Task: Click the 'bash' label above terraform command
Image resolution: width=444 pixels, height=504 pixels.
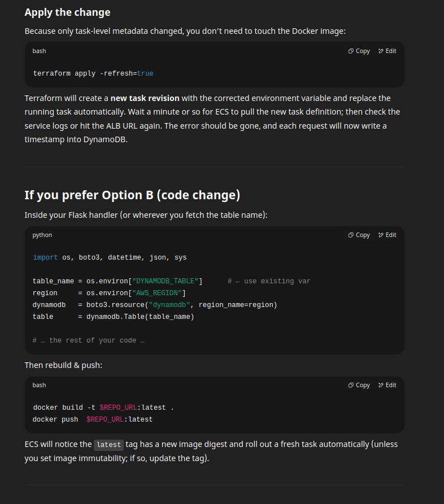Action: (39, 51)
